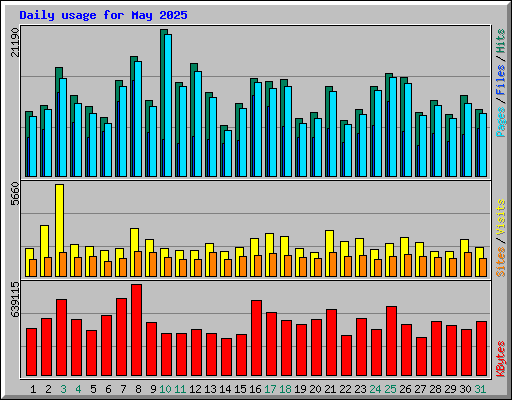Click day label 3 on the axis

coord(63,389)
